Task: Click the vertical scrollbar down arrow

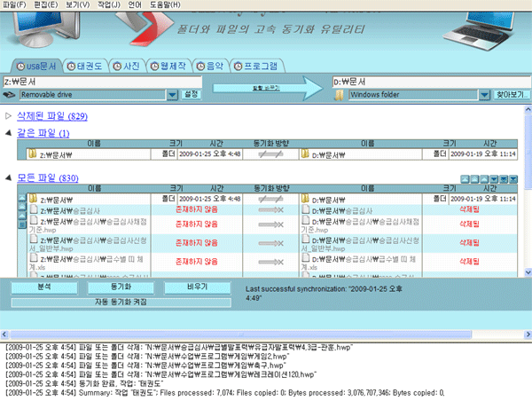Action: coord(528,272)
